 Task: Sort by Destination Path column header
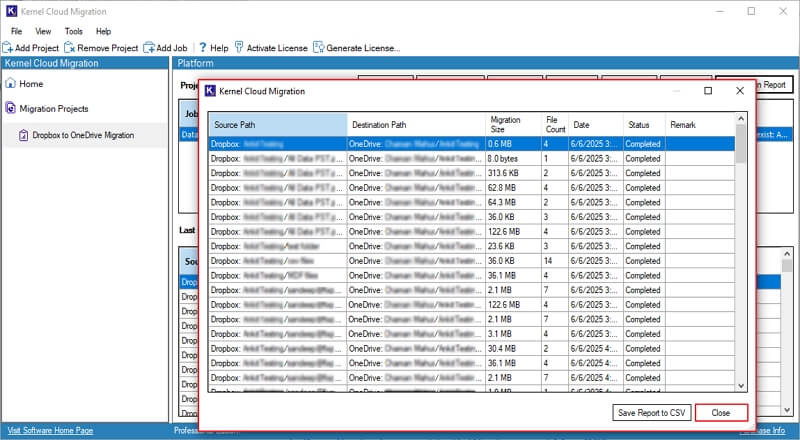pos(416,125)
